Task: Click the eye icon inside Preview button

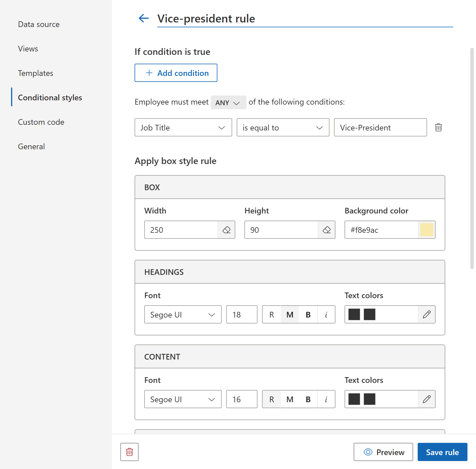Action: pyautogui.click(x=368, y=452)
